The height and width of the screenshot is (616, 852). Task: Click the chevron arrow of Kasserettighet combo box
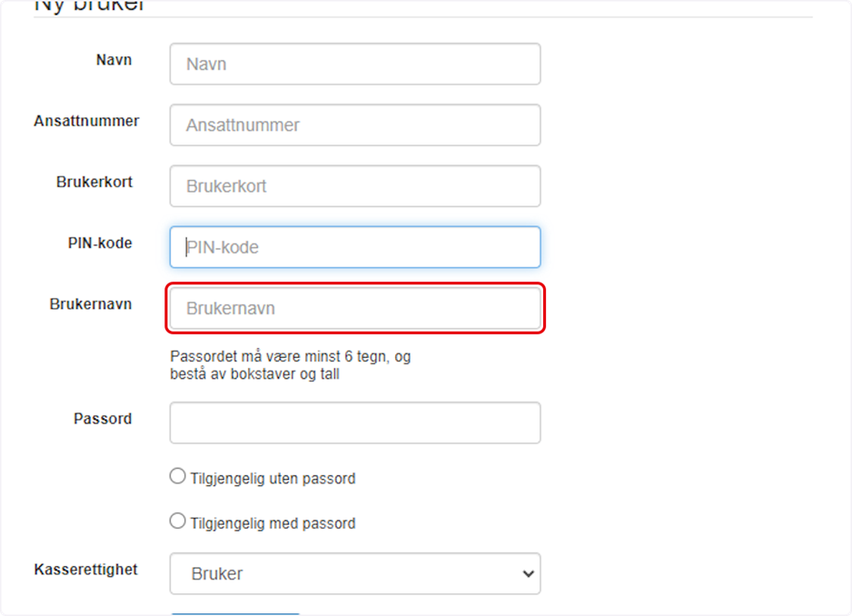[x=528, y=573]
